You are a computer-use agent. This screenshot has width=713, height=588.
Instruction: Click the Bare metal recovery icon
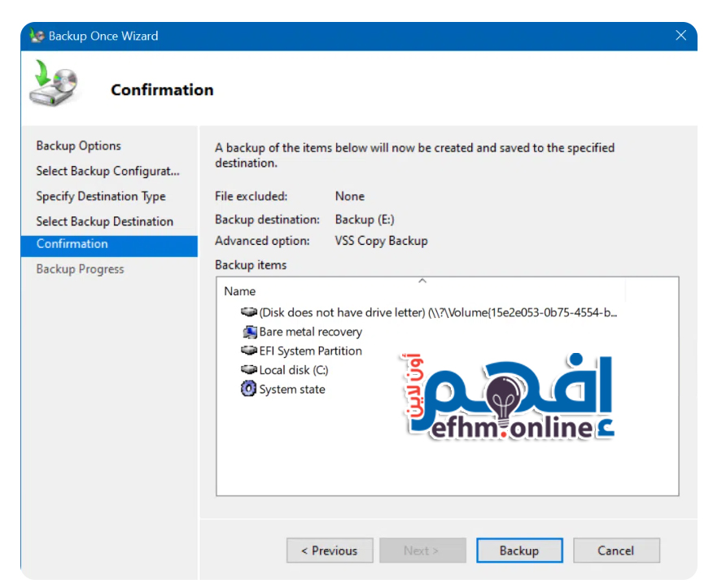tap(249, 332)
